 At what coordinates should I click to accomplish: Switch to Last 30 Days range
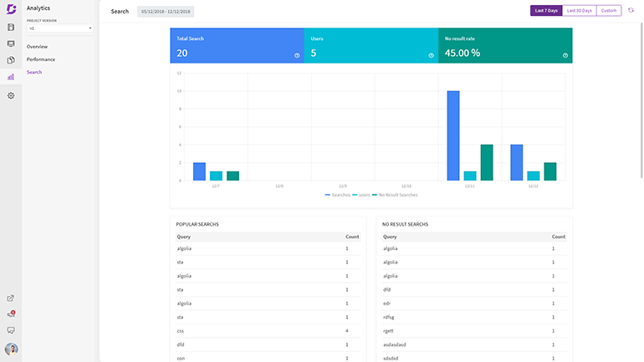(x=579, y=11)
